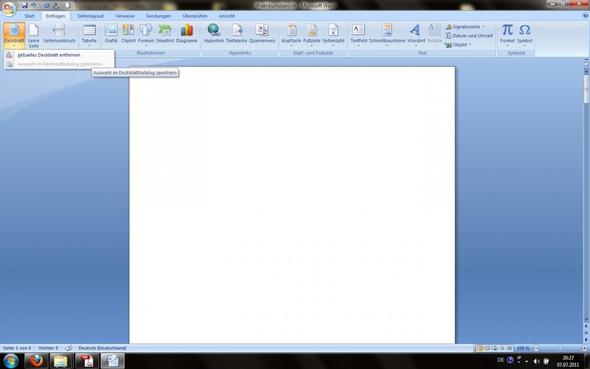Click Datum und Uhrzeit button
The height and width of the screenshot is (369, 590).
(469, 36)
